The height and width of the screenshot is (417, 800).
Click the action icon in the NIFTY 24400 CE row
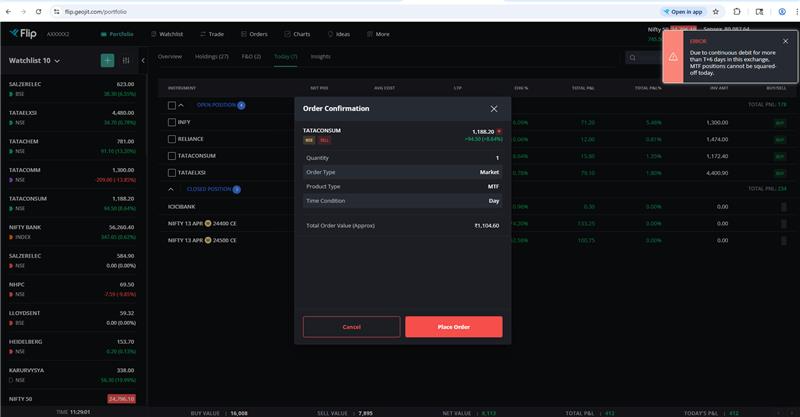pyautogui.click(x=784, y=224)
